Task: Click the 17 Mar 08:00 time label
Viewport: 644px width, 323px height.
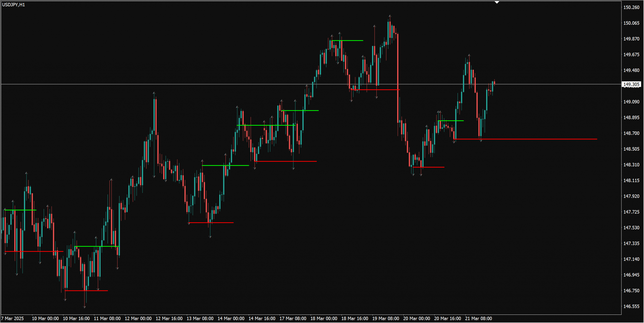Action: 293,318
